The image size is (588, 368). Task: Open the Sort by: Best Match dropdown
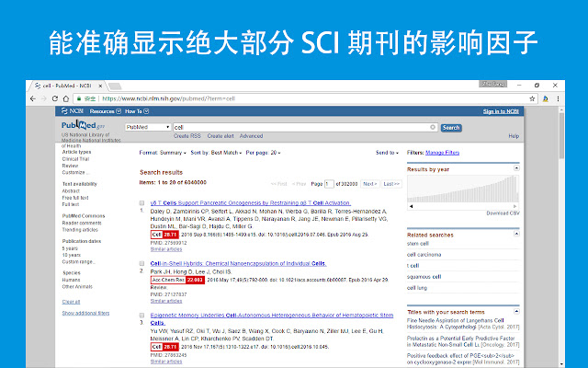216,153
